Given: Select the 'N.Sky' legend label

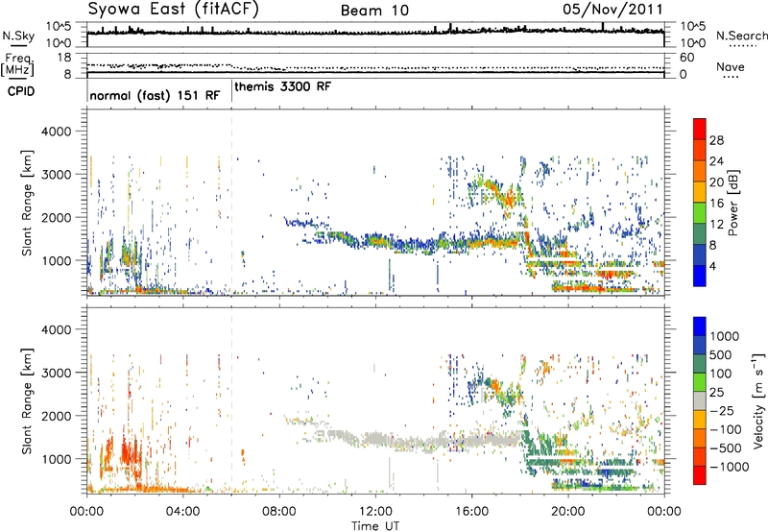Looking at the screenshot, I should (18, 36).
